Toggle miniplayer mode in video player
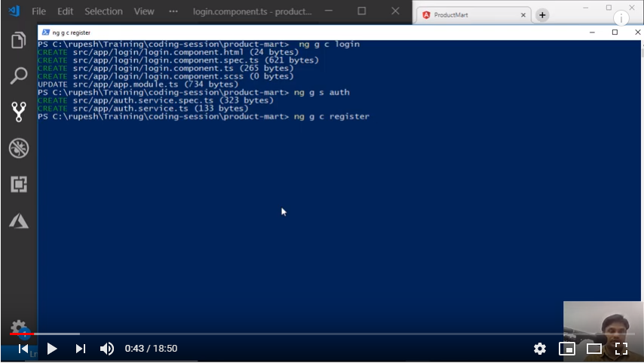Image resolution: width=644 pixels, height=363 pixels. click(x=566, y=349)
